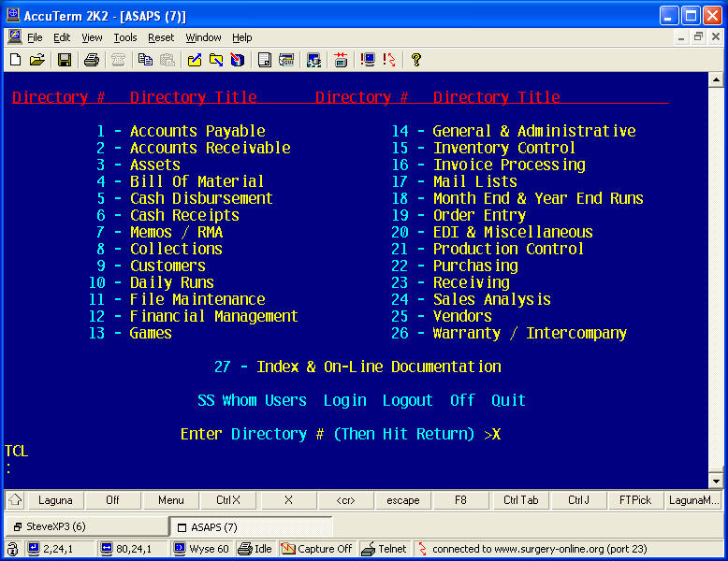Open the Window menu
The image size is (728, 561).
pos(204,37)
